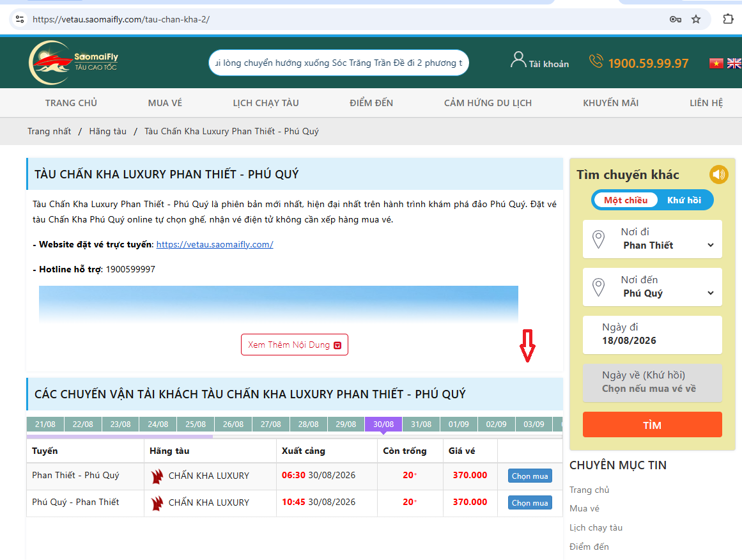Select the 31/08 date tab
742x560 pixels.
point(421,424)
